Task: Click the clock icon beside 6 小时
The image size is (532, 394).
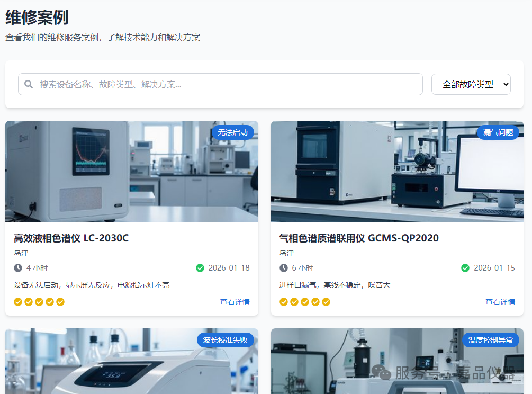Action: [x=284, y=268]
